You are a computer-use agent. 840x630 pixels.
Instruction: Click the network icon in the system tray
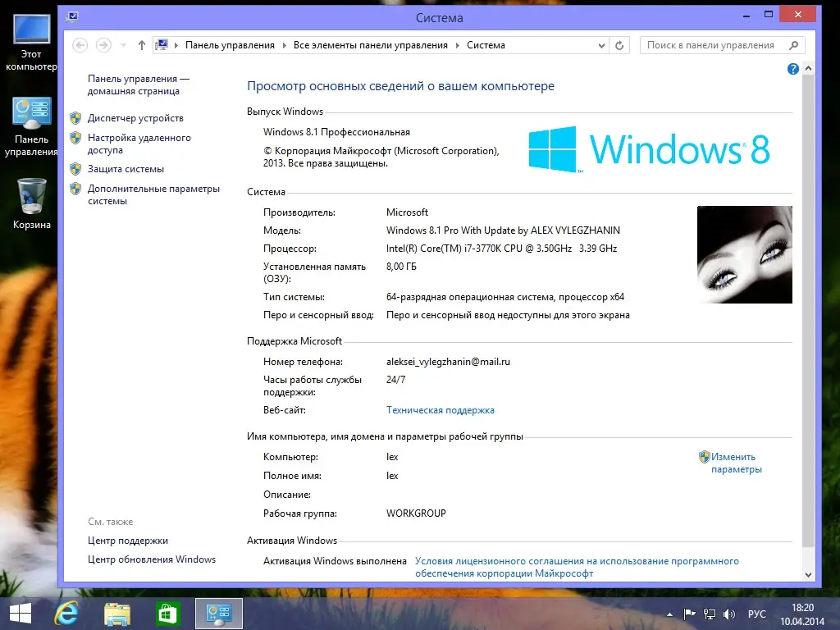tap(709, 613)
